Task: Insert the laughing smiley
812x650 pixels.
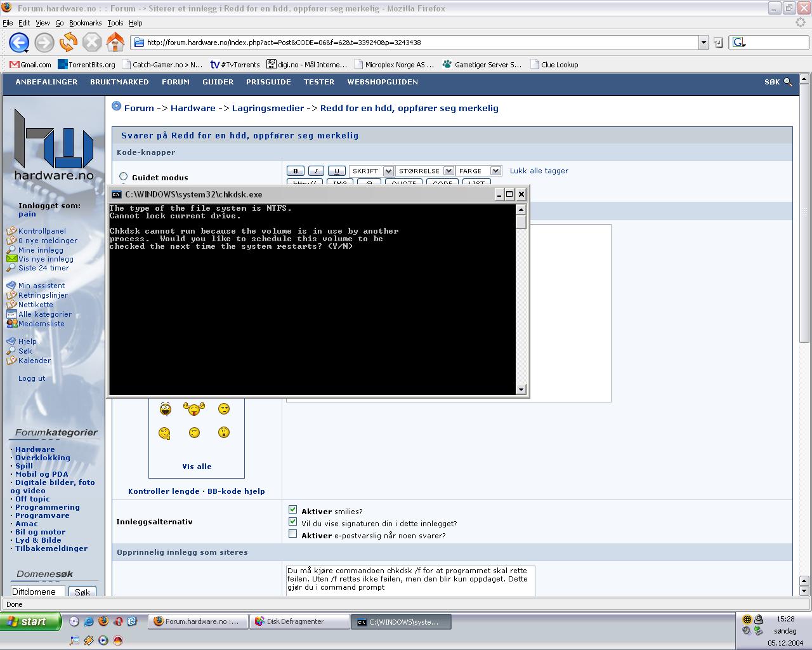Action: 165,409
